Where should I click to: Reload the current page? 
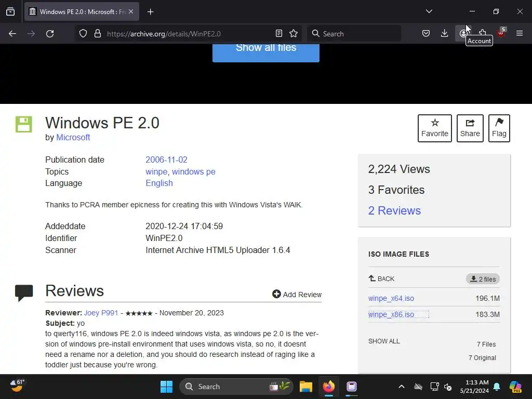[x=50, y=34]
